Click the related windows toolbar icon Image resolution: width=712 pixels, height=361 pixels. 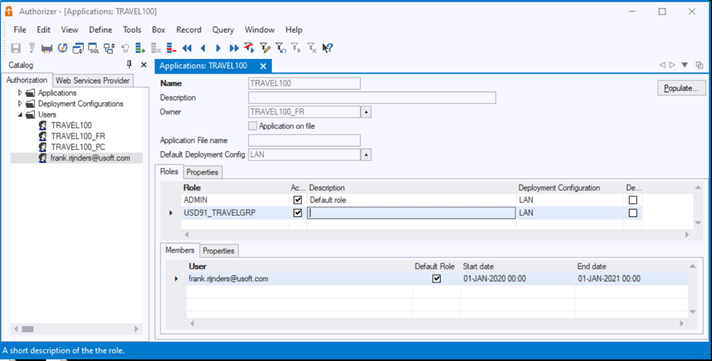[x=109, y=48]
